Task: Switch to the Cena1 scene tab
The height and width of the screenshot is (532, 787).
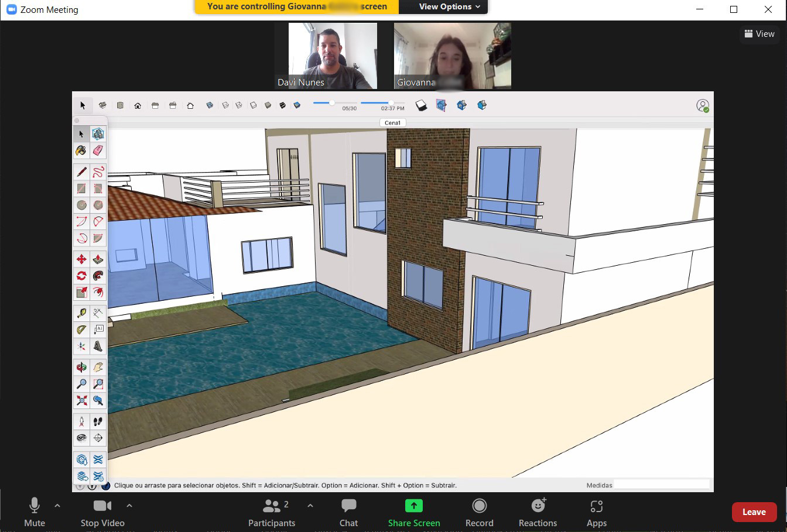Action: 392,122
